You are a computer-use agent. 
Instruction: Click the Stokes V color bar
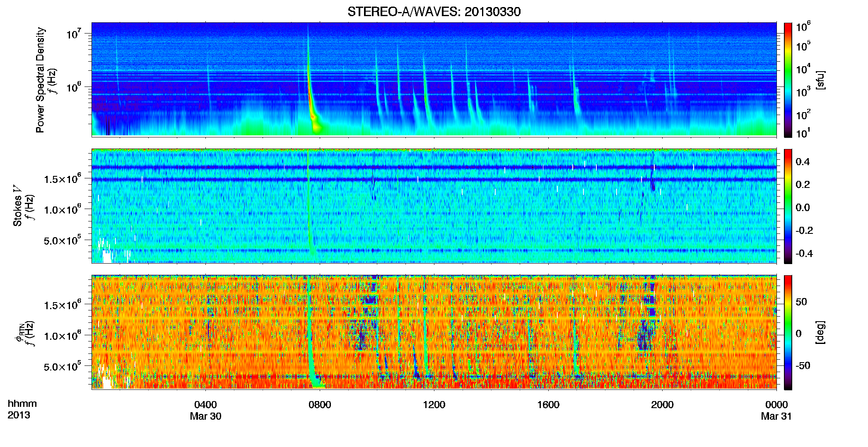(788, 206)
